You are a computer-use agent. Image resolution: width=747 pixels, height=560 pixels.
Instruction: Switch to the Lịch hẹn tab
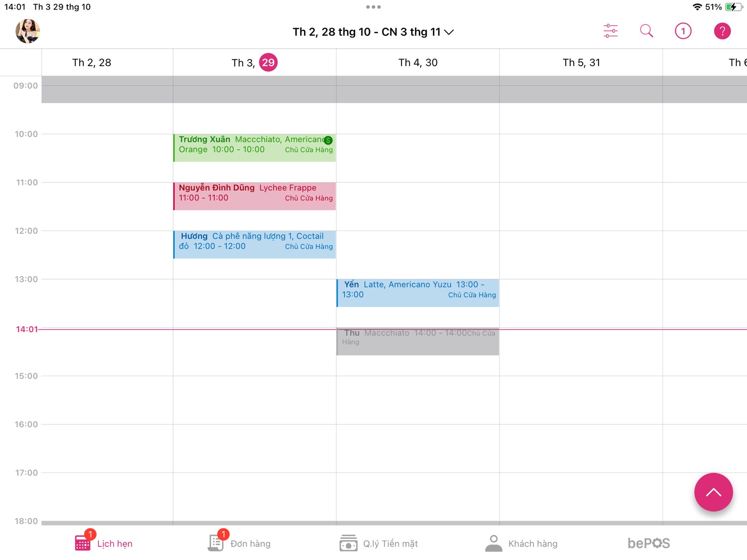[104, 543]
